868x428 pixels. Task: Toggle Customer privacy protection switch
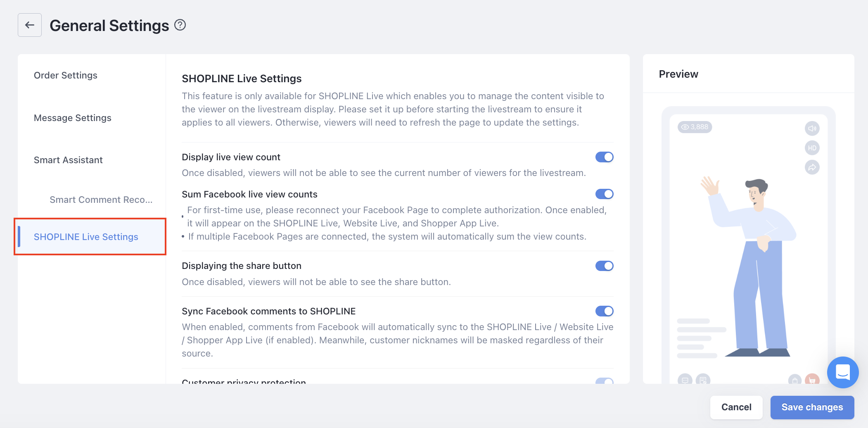click(x=604, y=381)
